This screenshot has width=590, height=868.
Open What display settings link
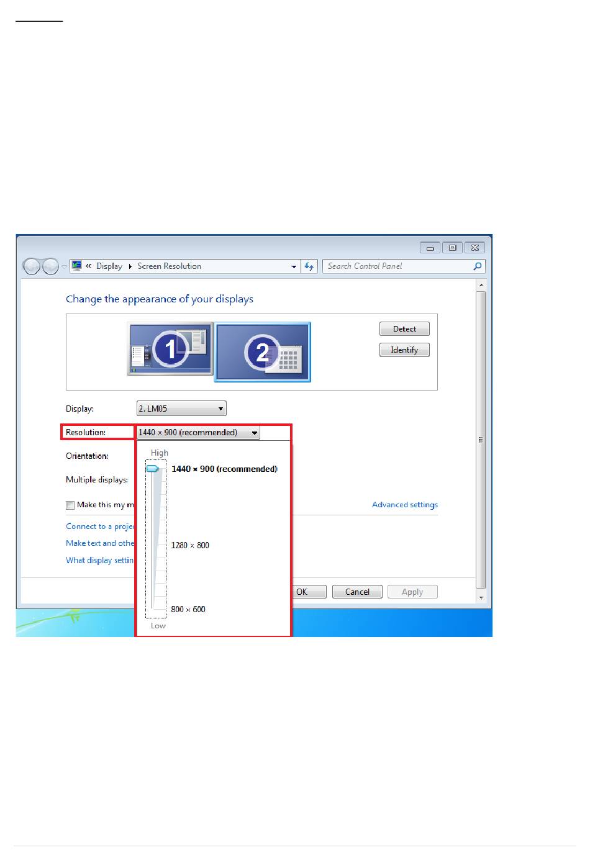(x=101, y=560)
